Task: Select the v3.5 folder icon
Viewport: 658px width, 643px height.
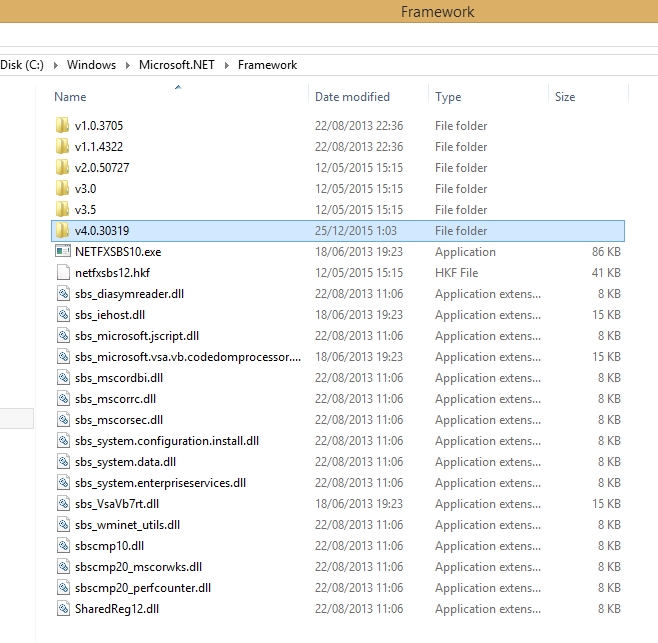Action: pos(63,209)
